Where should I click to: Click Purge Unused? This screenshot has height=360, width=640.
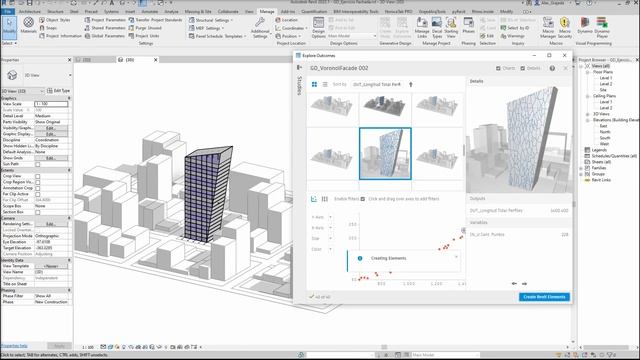point(145,28)
